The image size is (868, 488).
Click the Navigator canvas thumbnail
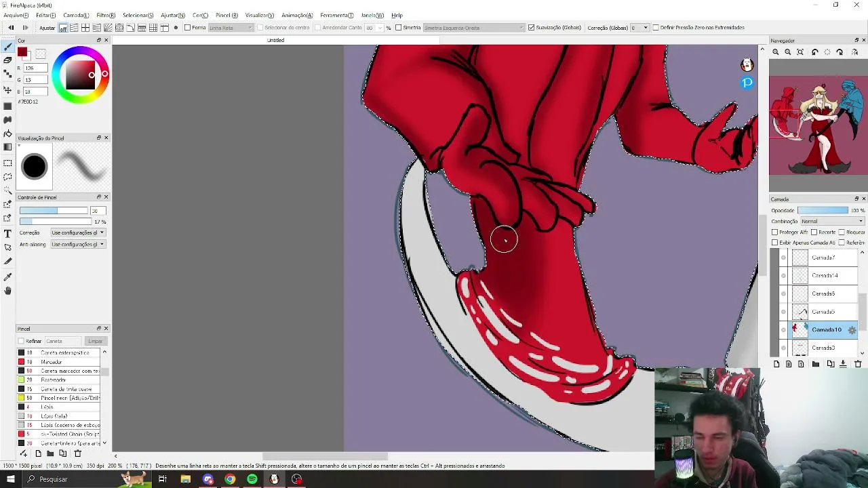pos(818,126)
